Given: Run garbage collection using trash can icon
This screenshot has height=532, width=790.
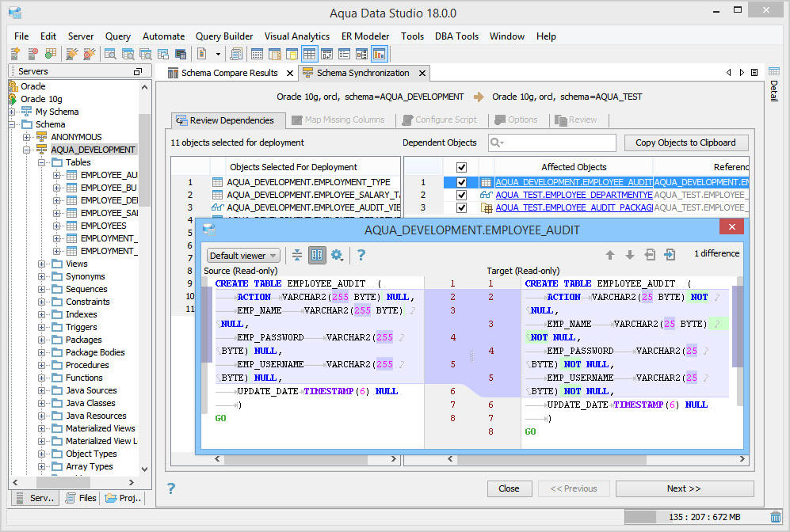Looking at the screenshot, I should pyautogui.click(x=775, y=517).
